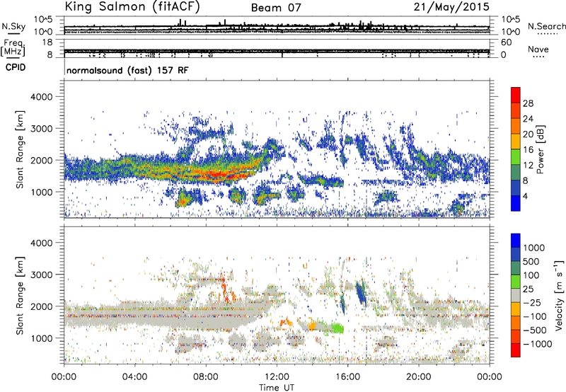This screenshot has height=392, width=566.
Task: Pick the light green Power colorbar segment near 12
Action: [516, 157]
